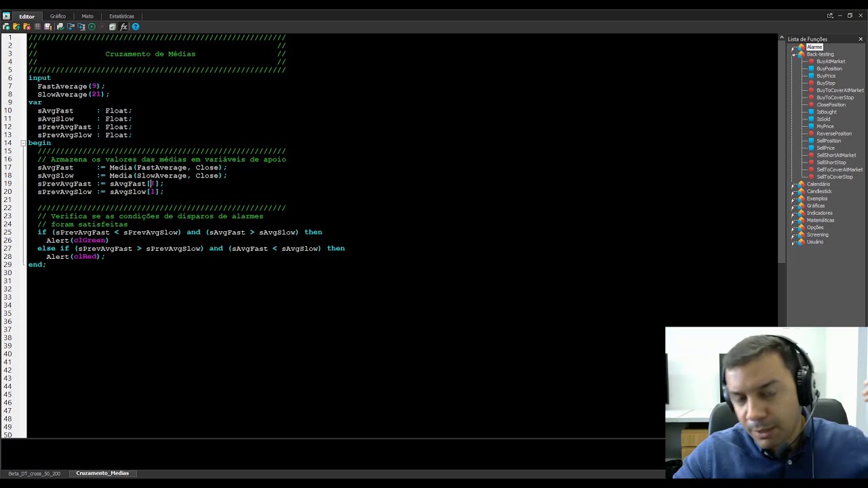The width and height of the screenshot is (868, 488).
Task: Click Alert(clGreen) text on line 26
Action: [77, 240]
